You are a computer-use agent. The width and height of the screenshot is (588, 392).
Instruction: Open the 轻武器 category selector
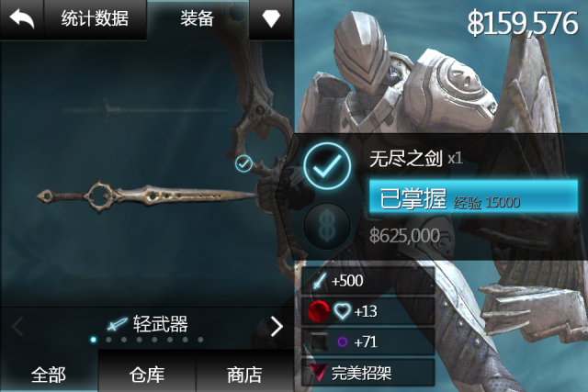(147, 324)
